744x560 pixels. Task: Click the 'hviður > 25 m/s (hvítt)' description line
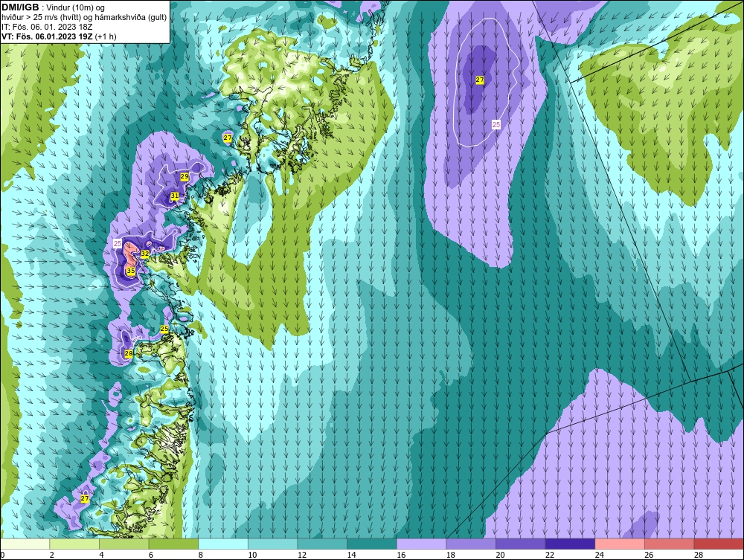(84, 17)
